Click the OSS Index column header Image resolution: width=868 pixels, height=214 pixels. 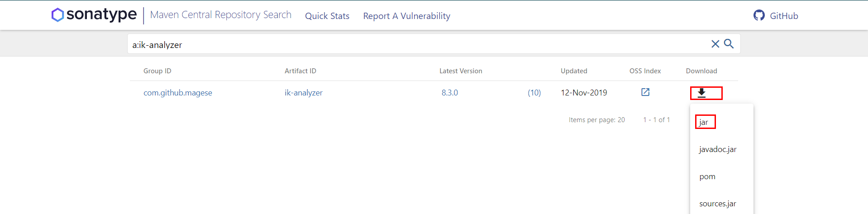[645, 71]
